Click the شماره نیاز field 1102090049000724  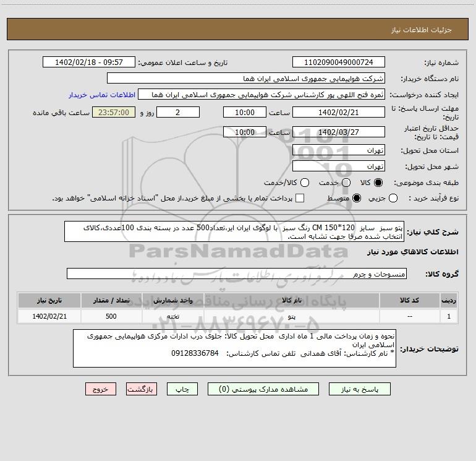point(339,62)
